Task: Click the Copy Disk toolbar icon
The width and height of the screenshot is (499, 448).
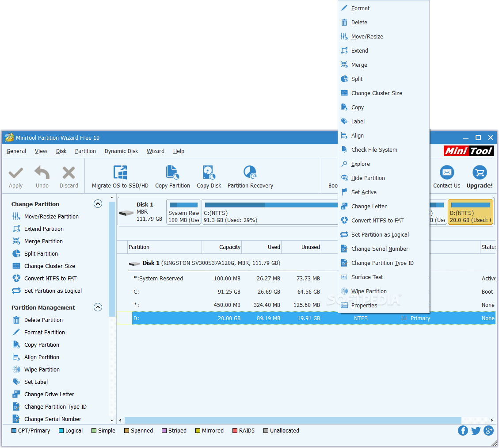Action: [x=209, y=172]
